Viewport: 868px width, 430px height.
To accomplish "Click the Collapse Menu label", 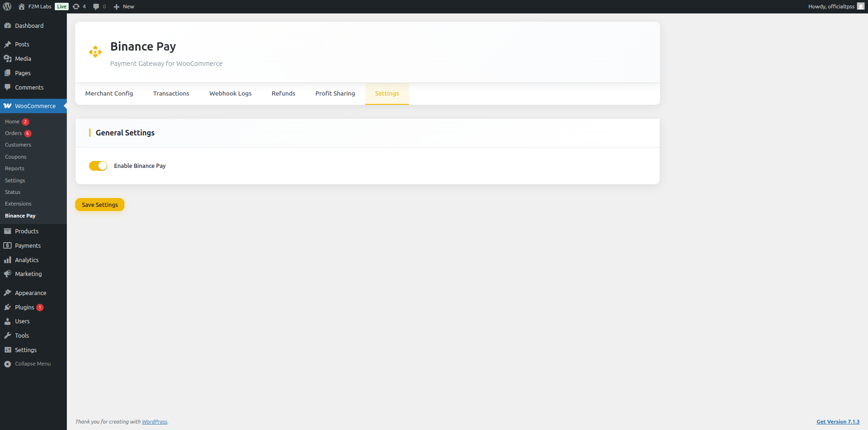I will [33, 364].
